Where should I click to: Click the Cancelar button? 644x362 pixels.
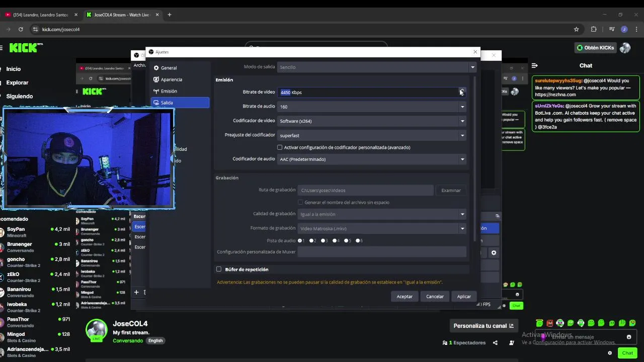(435, 297)
